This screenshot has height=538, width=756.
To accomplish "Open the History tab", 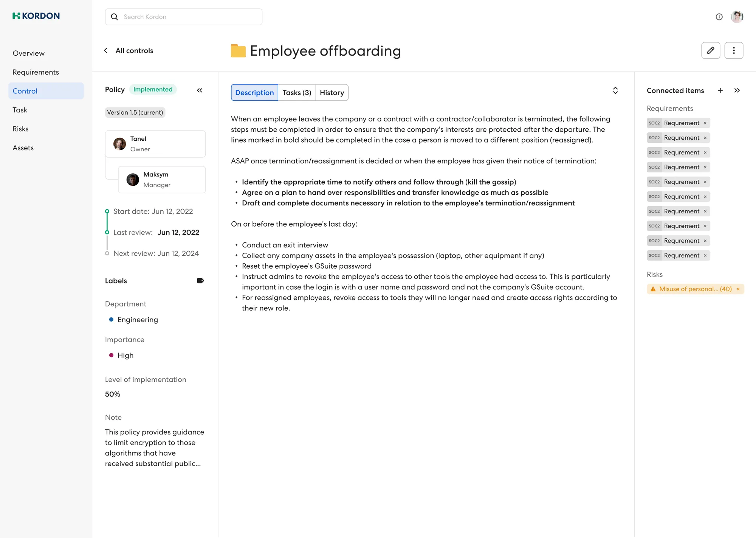I will (332, 93).
